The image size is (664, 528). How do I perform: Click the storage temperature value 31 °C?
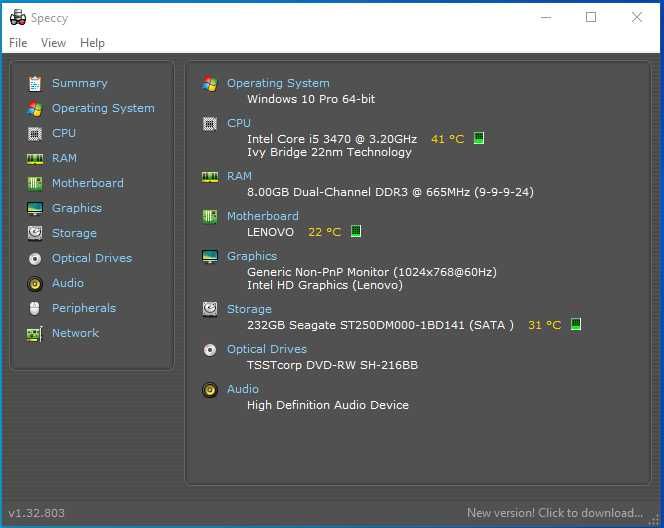(x=544, y=325)
